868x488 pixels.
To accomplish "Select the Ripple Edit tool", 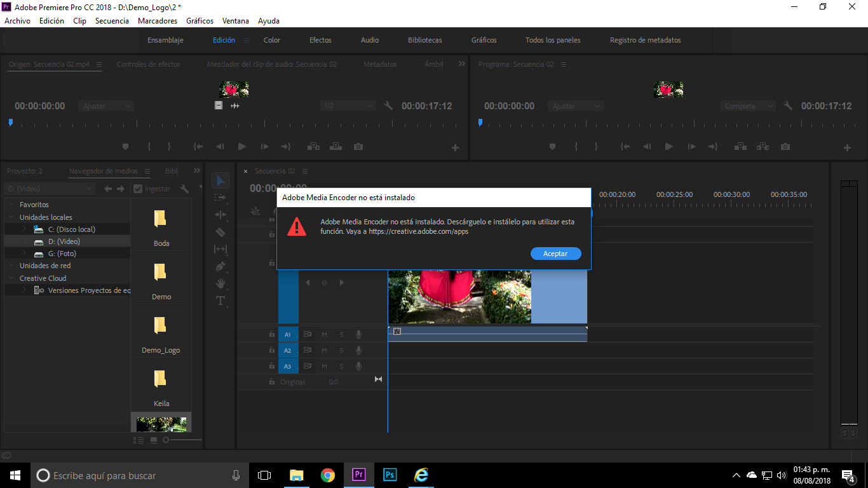I will [x=220, y=215].
